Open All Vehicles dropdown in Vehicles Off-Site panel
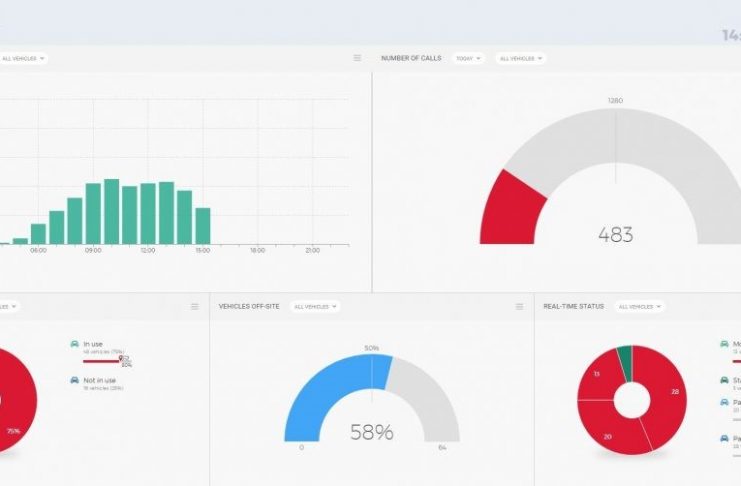 tap(314, 306)
